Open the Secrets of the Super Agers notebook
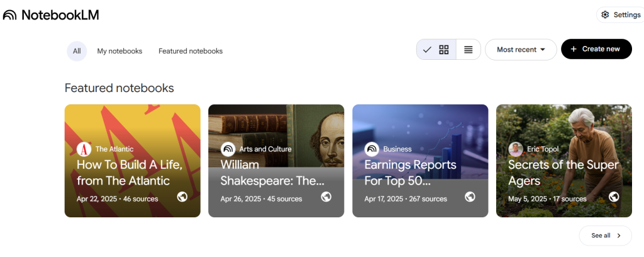 click(563, 173)
